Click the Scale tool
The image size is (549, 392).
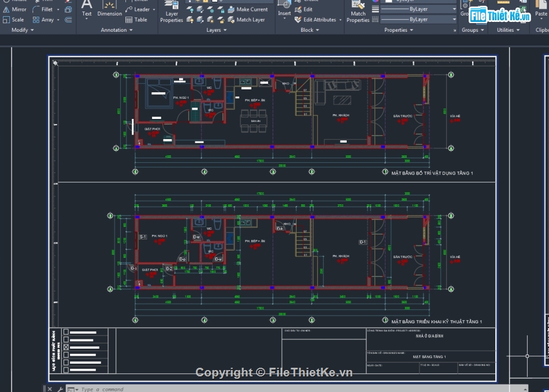point(14,20)
